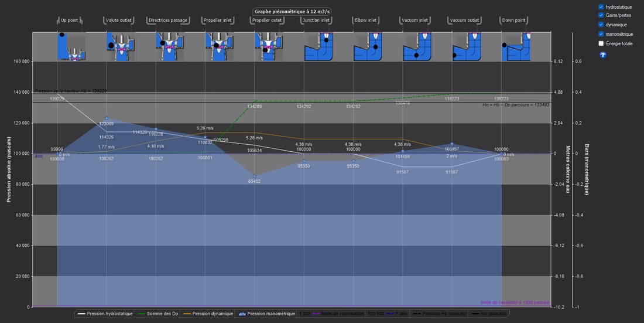Click the Propeller outlet turbine thumbnail
The image size is (644, 323).
[x=269, y=46]
